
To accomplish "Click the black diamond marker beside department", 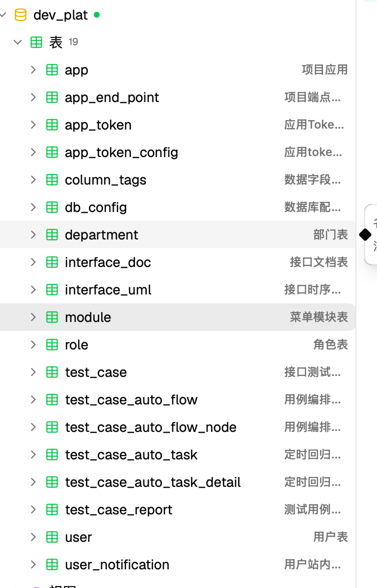I will click(x=365, y=235).
